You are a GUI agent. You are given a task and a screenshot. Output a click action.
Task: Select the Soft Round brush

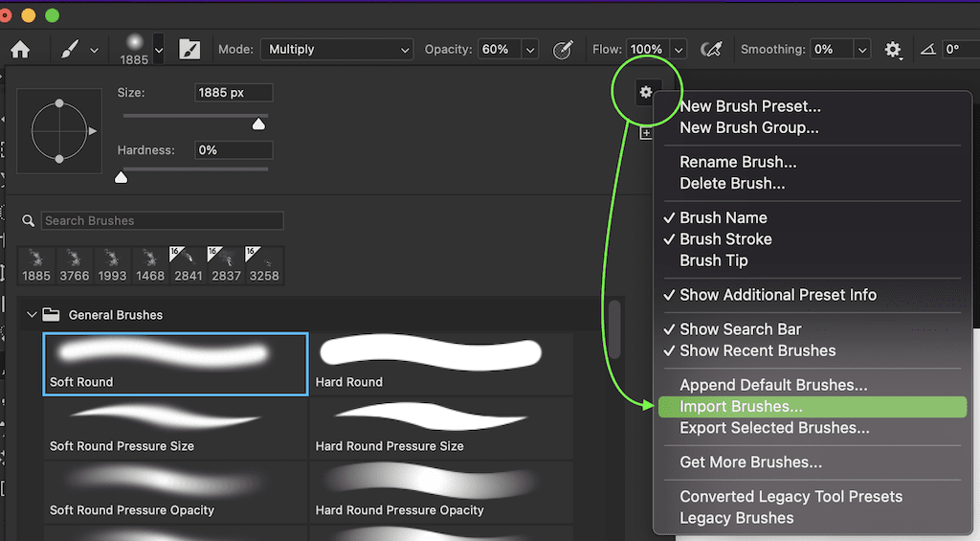pyautogui.click(x=176, y=364)
